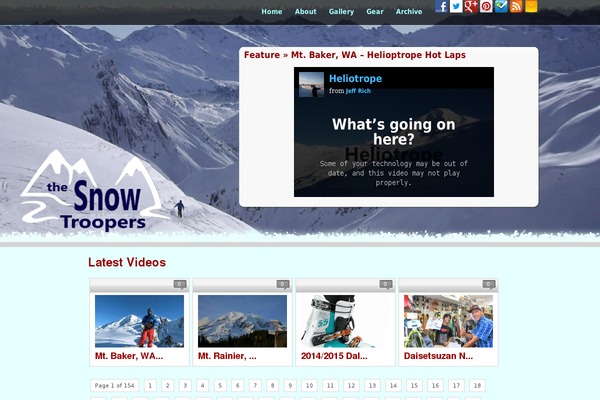Go to pagination page 7
Viewport: 600px width, 400px height.
[255, 385]
